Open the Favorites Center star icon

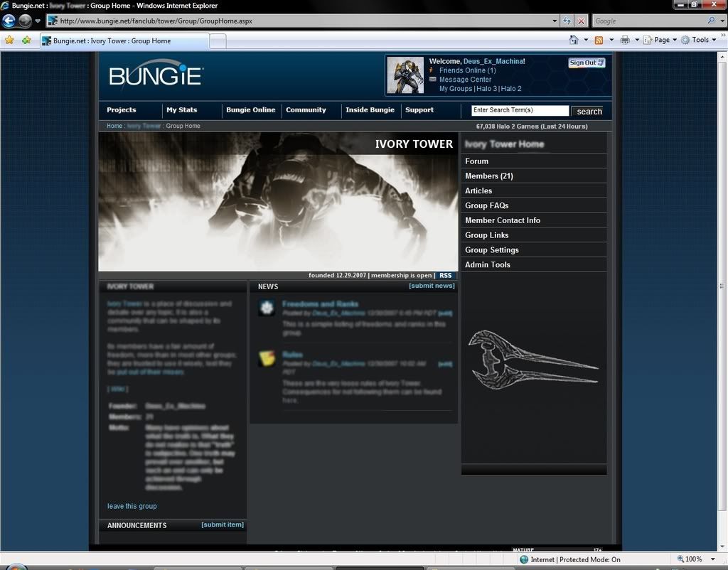tap(9, 41)
